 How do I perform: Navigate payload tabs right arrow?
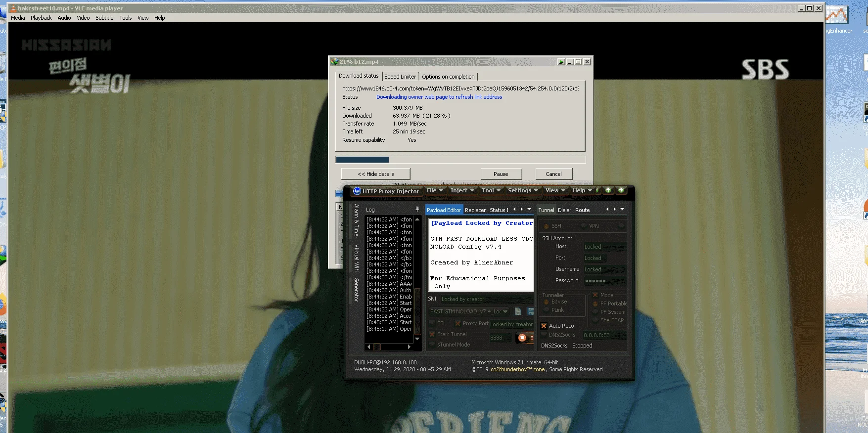coord(521,209)
